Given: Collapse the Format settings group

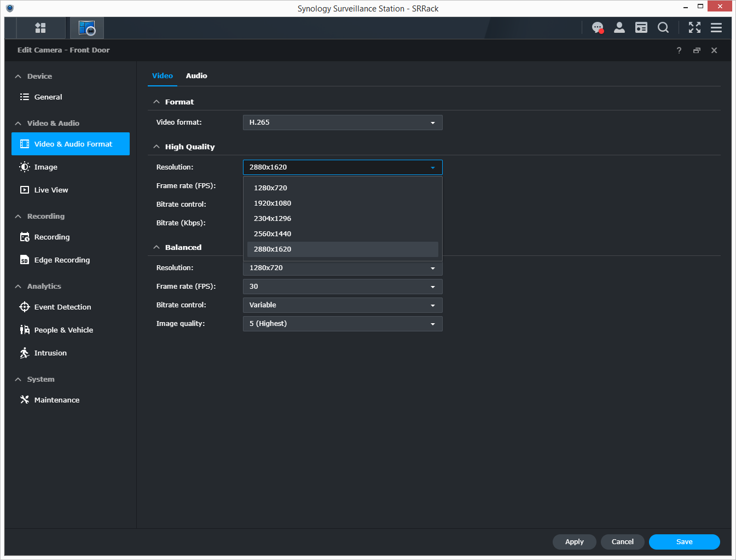Looking at the screenshot, I should click(x=157, y=102).
